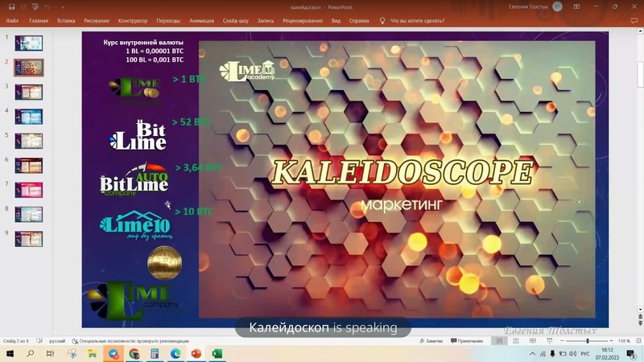644x362 pixels.
Task: Expand the system tray hidden icons chevron
Action: 532,354
